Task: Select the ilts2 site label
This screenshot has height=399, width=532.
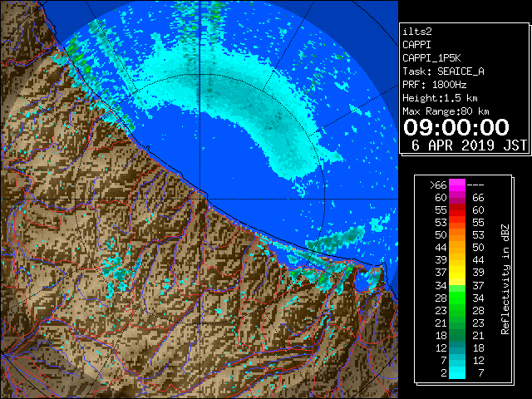Action: pos(417,32)
